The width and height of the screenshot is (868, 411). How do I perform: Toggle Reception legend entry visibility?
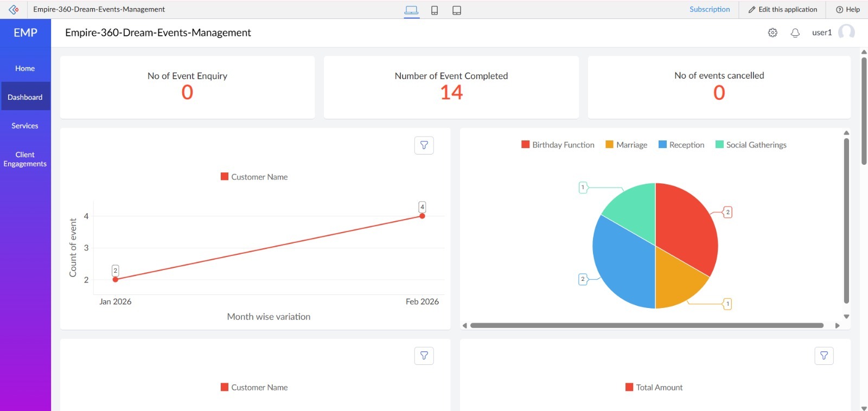(681, 145)
